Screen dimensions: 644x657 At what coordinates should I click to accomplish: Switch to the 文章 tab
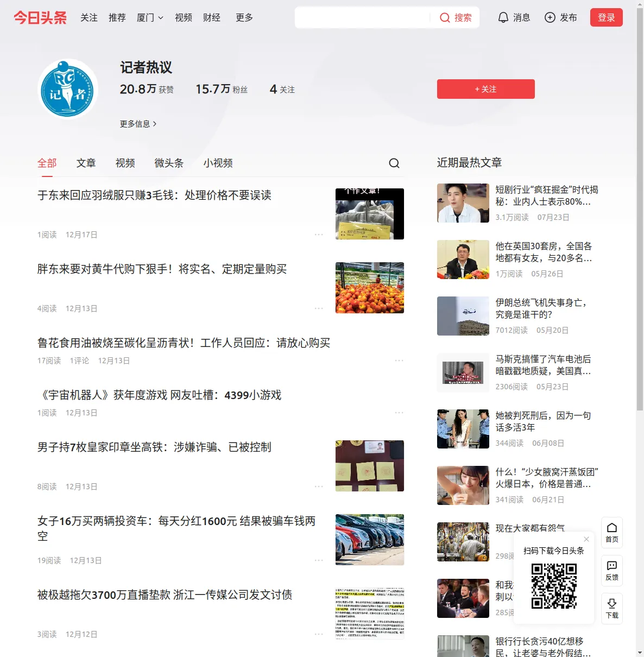(86, 163)
